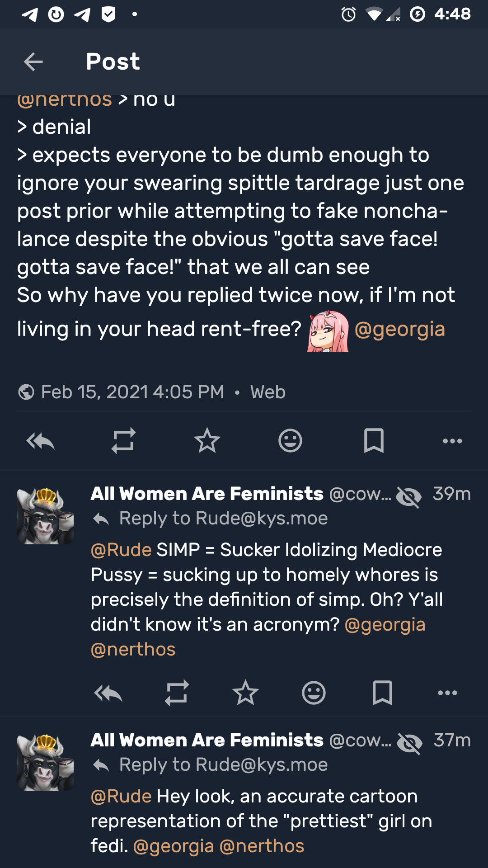
Task: Favorite the main post with star
Action: point(207,441)
